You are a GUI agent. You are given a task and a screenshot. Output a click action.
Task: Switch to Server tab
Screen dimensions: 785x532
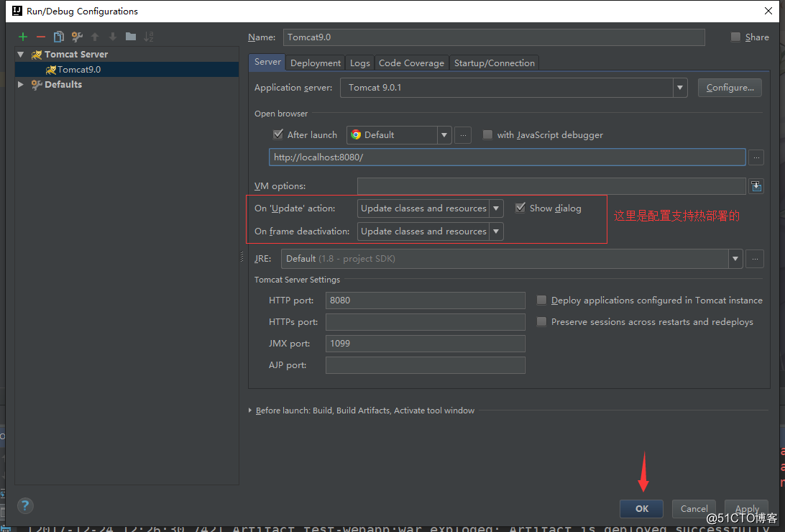pos(267,62)
